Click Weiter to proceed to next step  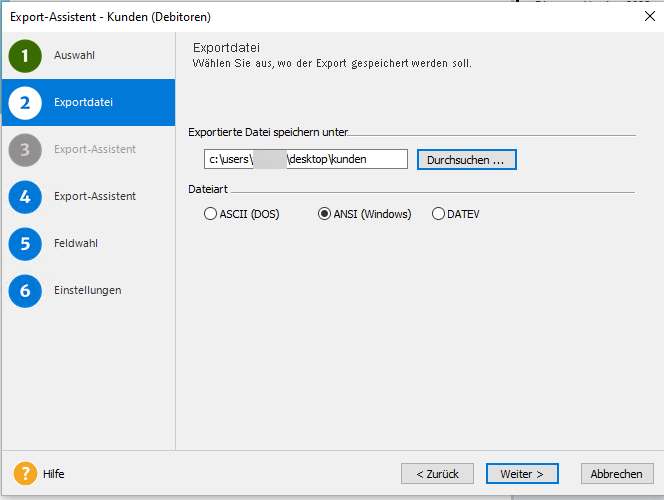point(522,474)
